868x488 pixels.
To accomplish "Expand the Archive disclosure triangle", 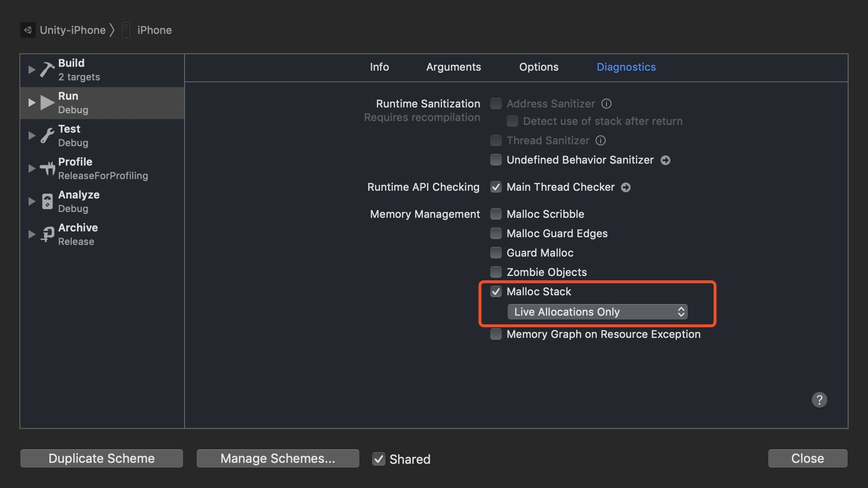I will coord(31,234).
